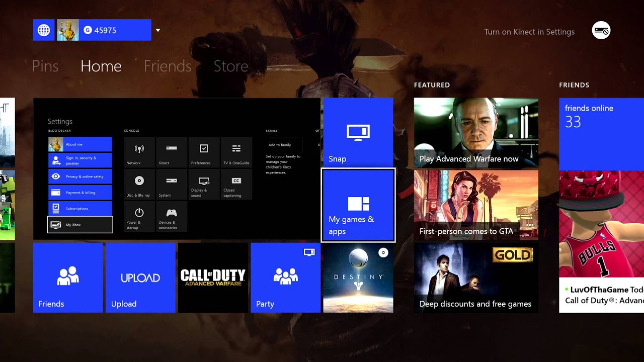This screenshot has width=644, height=362.
Task: Click the BLOO DECKER account heading
Action: tap(59, 131)
